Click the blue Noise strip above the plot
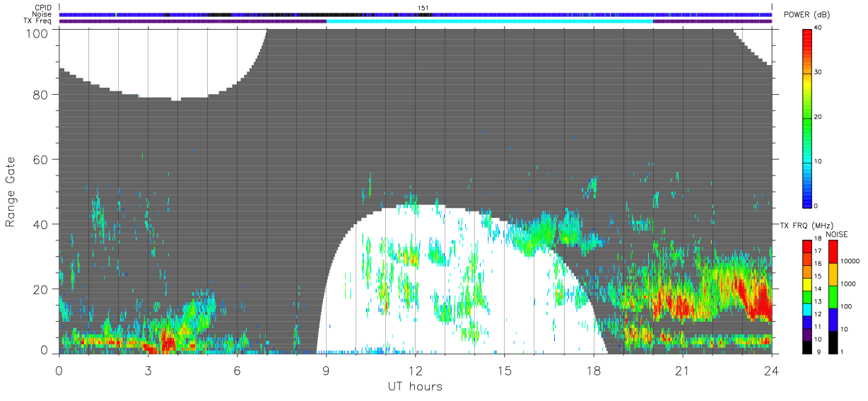 416,14
